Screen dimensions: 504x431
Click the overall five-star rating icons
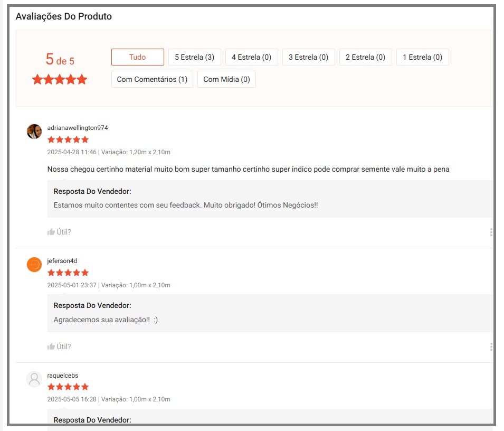[x=60, y=80]
